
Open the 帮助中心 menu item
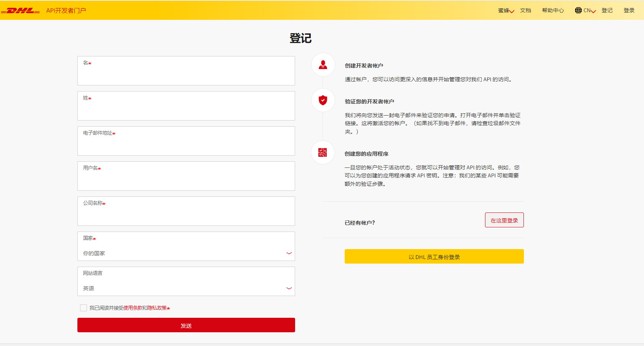point(553,11)
